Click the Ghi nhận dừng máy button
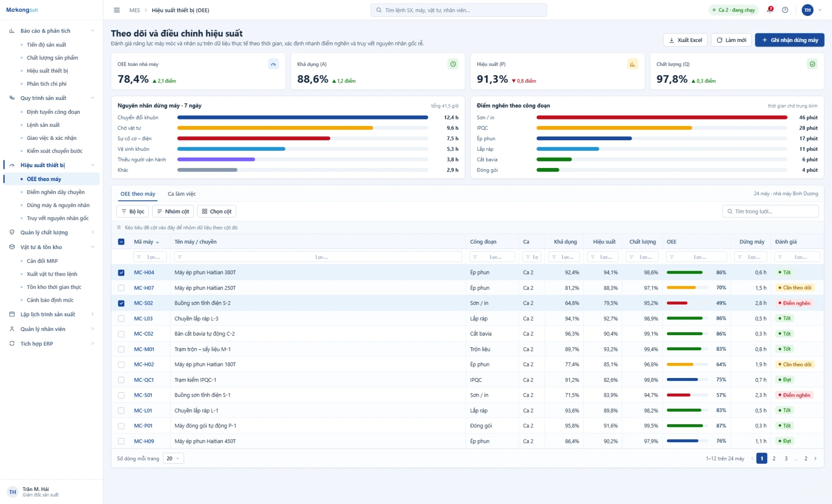 (x=790, y=40)
